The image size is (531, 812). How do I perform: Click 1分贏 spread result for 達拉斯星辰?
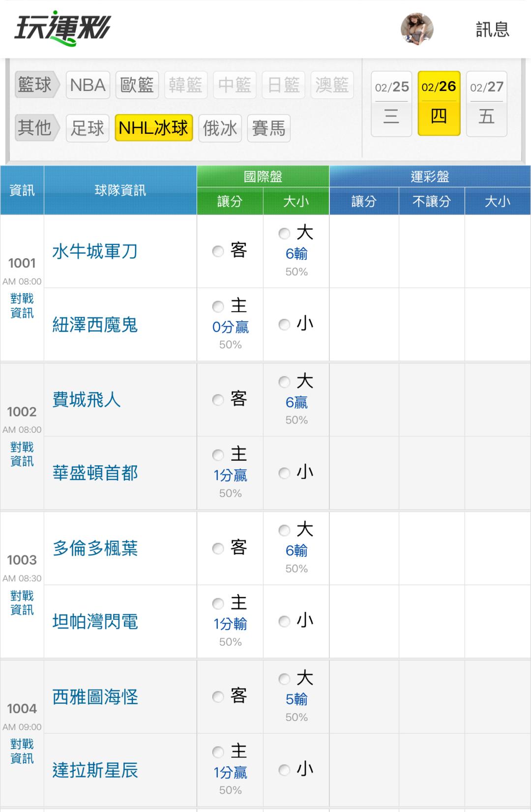pyautogui.click(x=230, y=773)
